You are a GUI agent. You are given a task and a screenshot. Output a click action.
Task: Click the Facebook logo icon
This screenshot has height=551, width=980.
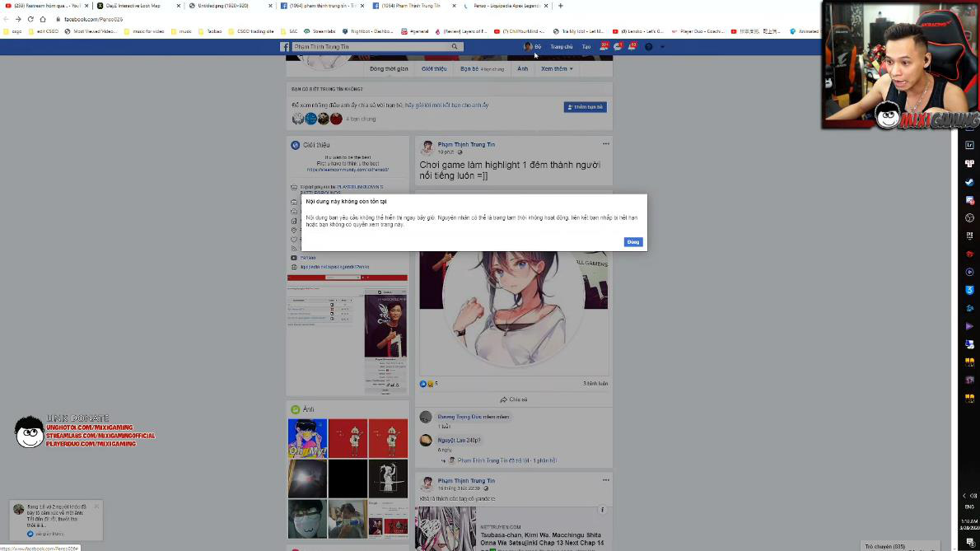(x=285, y=47)
